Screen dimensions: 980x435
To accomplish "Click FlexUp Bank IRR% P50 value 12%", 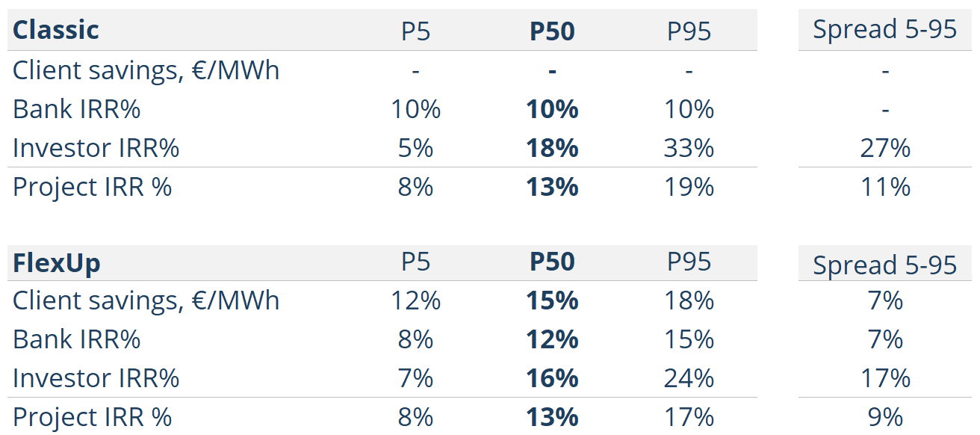I will click(552, 339).
